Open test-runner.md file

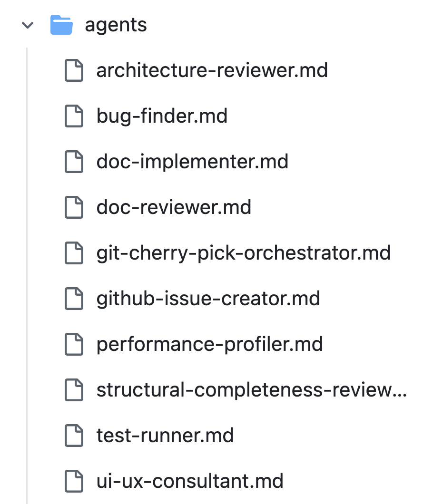point(165,436)
